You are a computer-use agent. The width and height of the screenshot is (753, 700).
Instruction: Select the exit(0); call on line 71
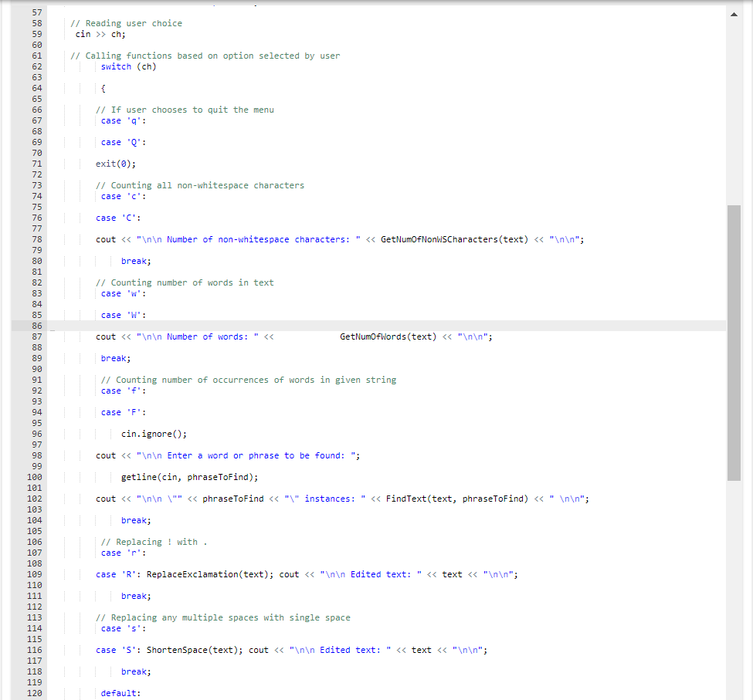pos(116,164)
